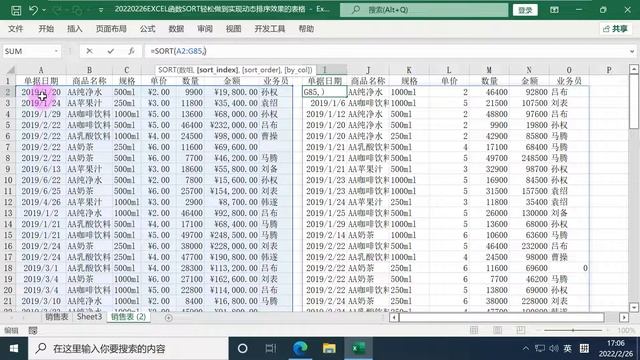Switch to the 开始 ribbon tab
The width and height of the screenshot is (640, 360).
tap(46, 29)
